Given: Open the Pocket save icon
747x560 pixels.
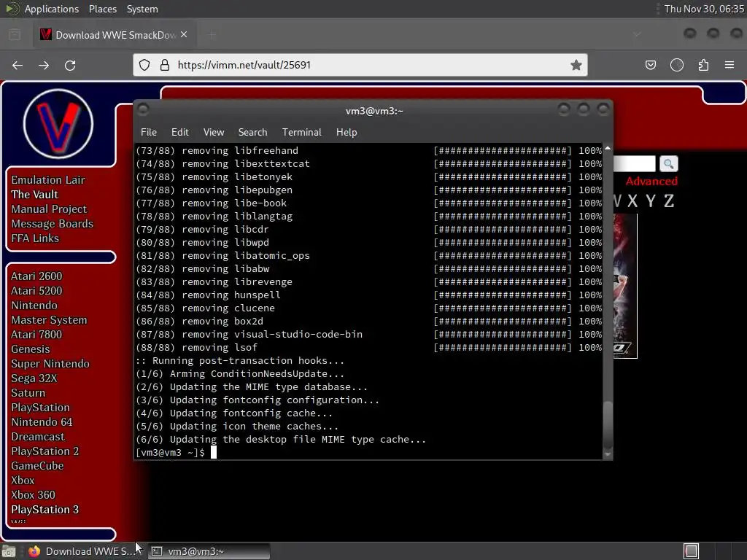Looking at the screenshot, I should 650,65.
